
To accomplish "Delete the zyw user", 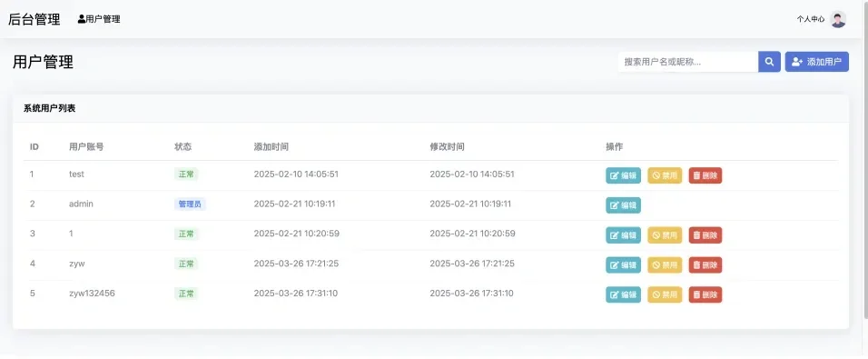I will [705, 264].
